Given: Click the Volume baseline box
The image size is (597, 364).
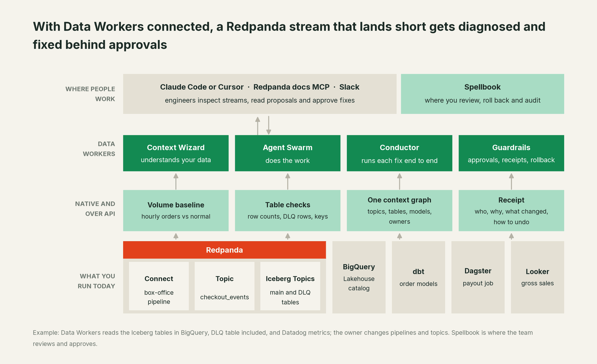Looking at the screenshot, I should [x=176, y=210].
